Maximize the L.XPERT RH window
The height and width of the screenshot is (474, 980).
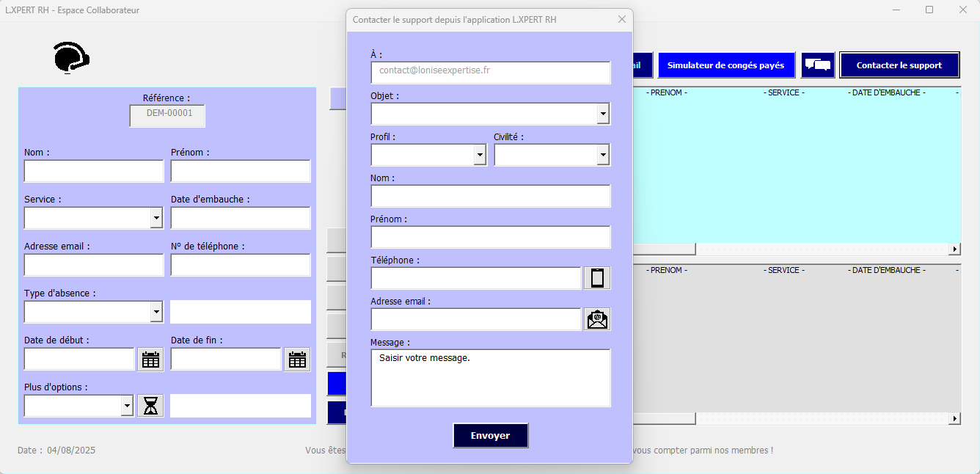[929, 10]
